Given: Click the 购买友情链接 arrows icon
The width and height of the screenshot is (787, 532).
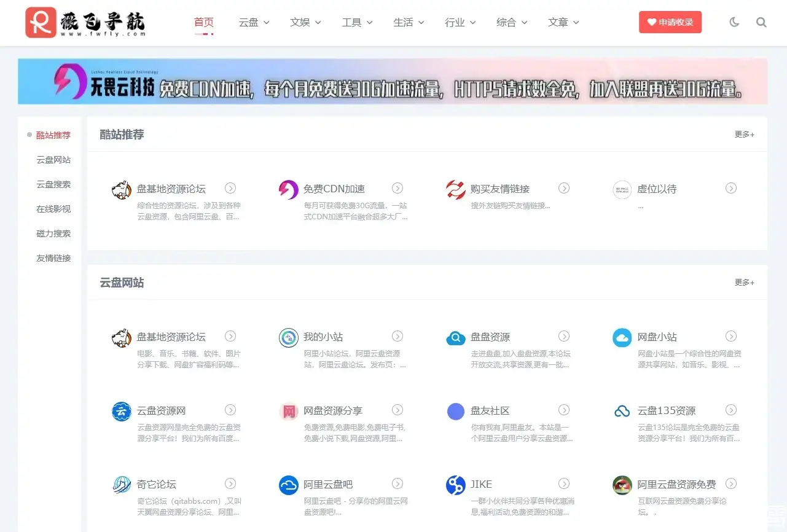Looking at the screenshot, I should [x=455, y=190].
